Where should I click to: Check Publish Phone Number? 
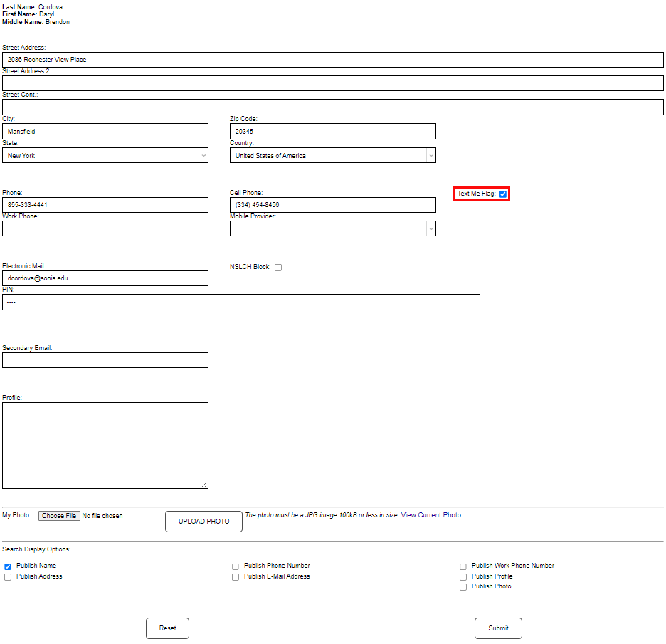[235, 566]
